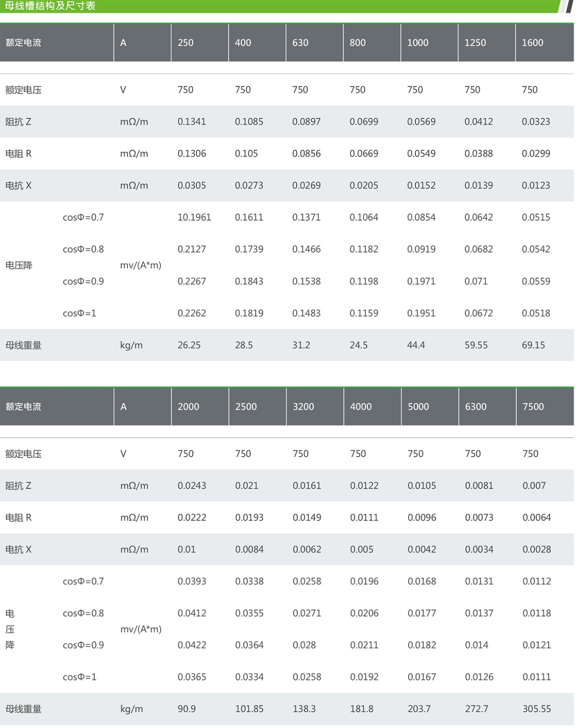Click the 44.4 busbar weight cell
Viewport: 576px width, 728px height.
tap(416, 345)
